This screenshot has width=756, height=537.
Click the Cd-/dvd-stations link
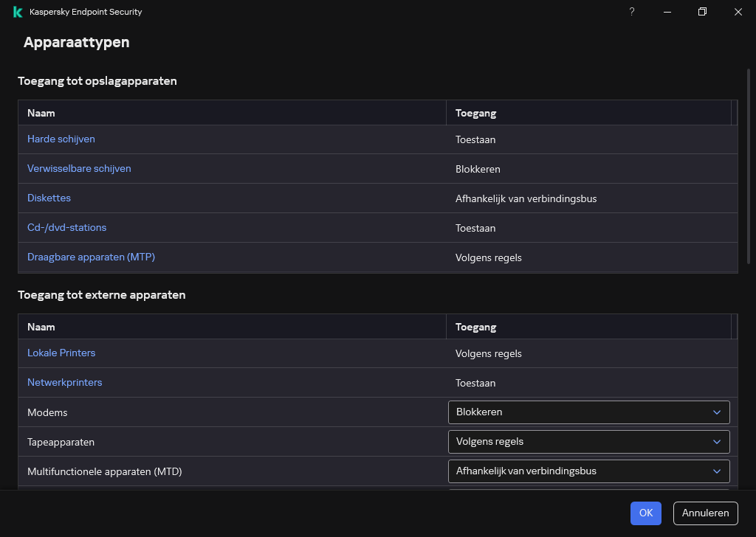[66, 227]
